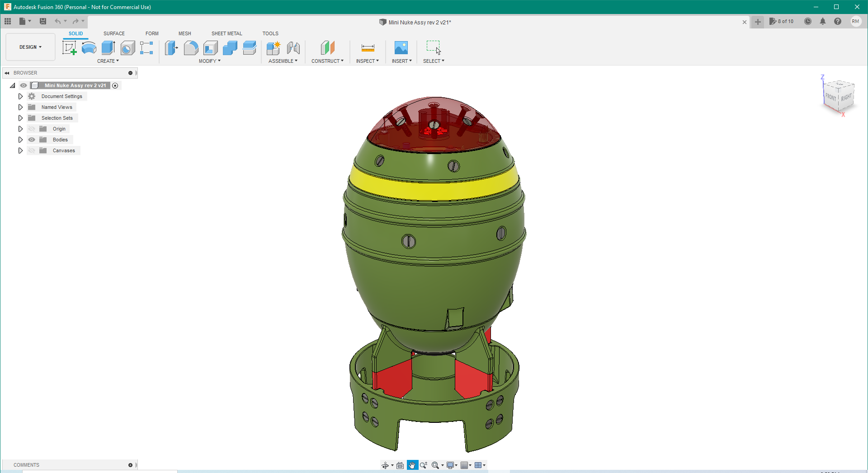
Task: Select the Midplane construct tool
Action: click(327, 47)
